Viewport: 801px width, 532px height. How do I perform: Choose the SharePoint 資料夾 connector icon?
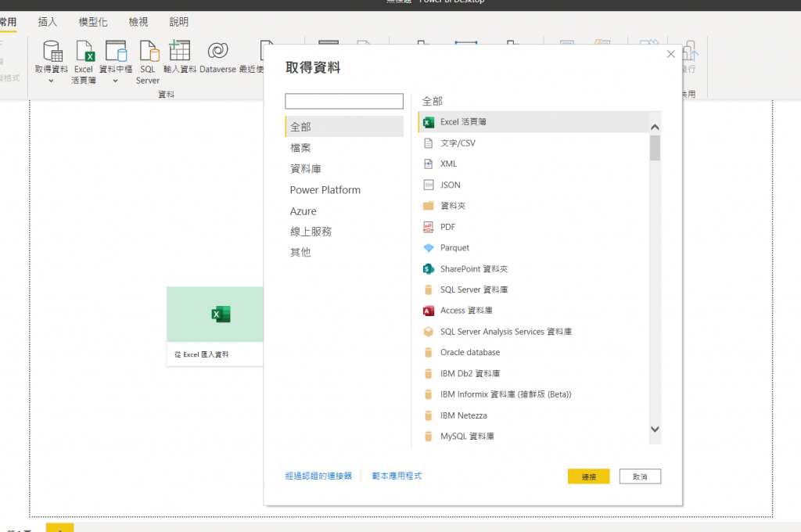pyautogui.click(x=429, y=269)
